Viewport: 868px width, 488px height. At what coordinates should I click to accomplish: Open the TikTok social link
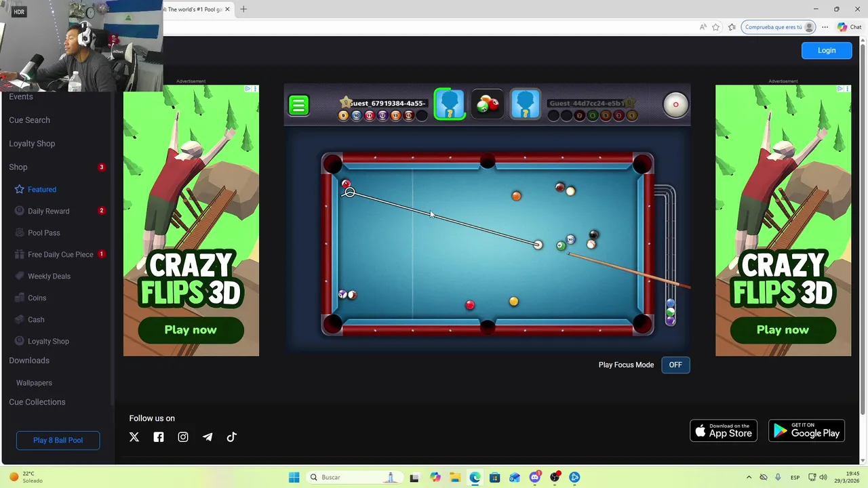tap(232, 437)
